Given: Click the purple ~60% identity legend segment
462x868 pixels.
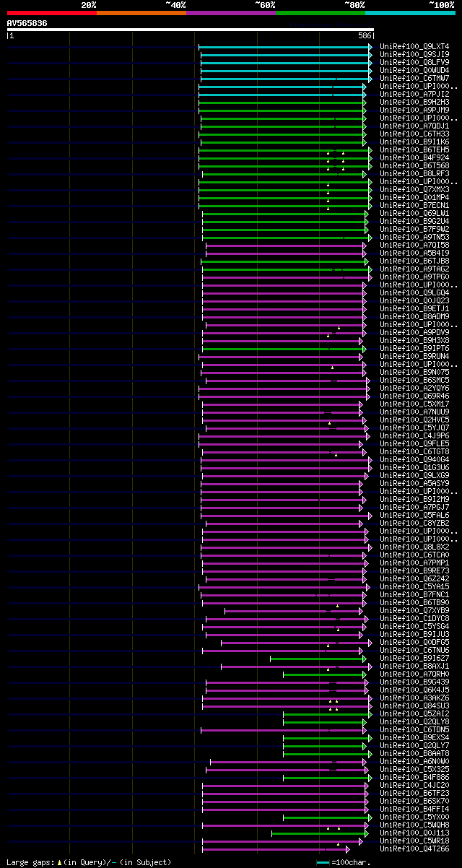Looking at the screenshot, I should pyautogui.click(x=231, y=12).
